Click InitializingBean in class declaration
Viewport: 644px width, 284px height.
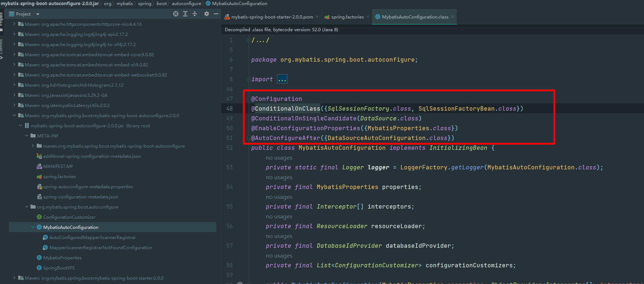tap(458, 148)
